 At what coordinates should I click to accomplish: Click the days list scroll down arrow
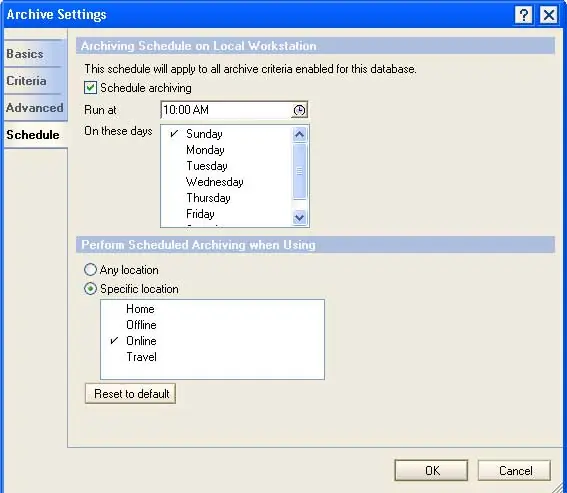point(299,217)
